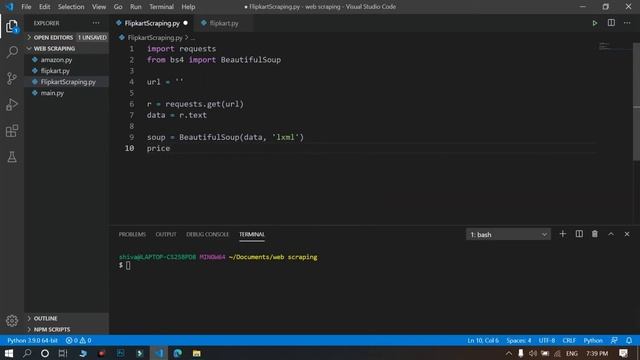Open the Run menu
This screenshot has width=640, height=360.
point(136,7)
